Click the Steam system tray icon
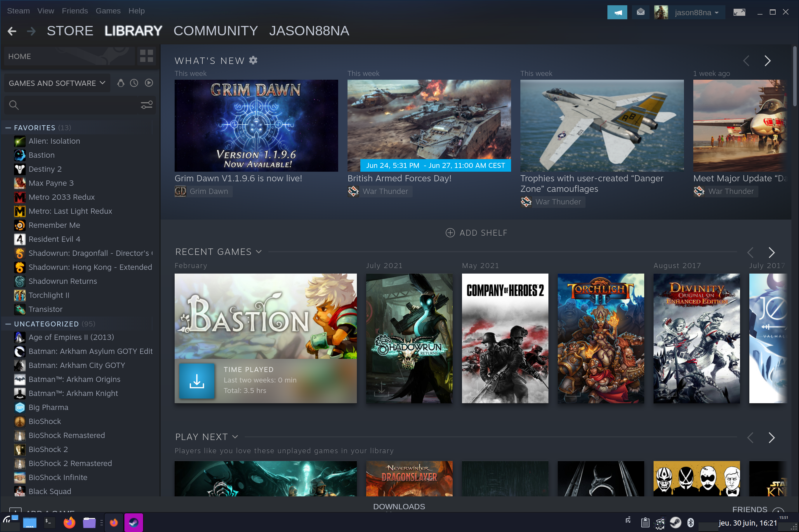The image size is (799, 532). 675,522
